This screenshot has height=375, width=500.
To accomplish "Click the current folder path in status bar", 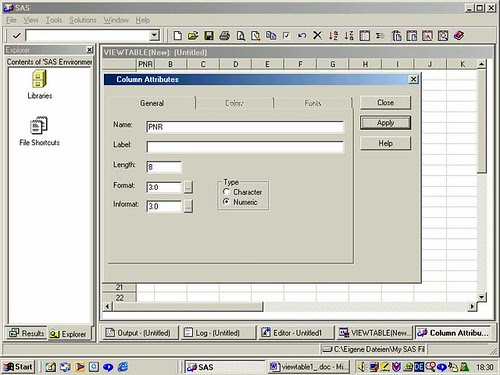I will pos(375,349).
